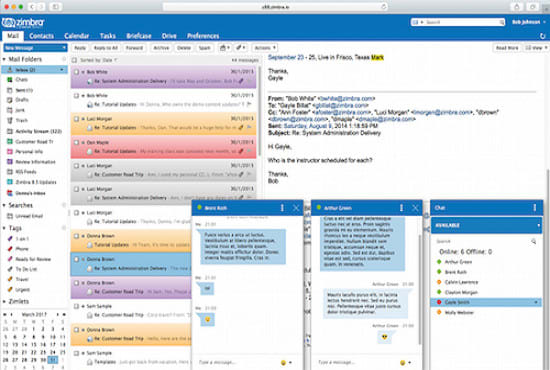Click the Reply button

tap(80, 48)
